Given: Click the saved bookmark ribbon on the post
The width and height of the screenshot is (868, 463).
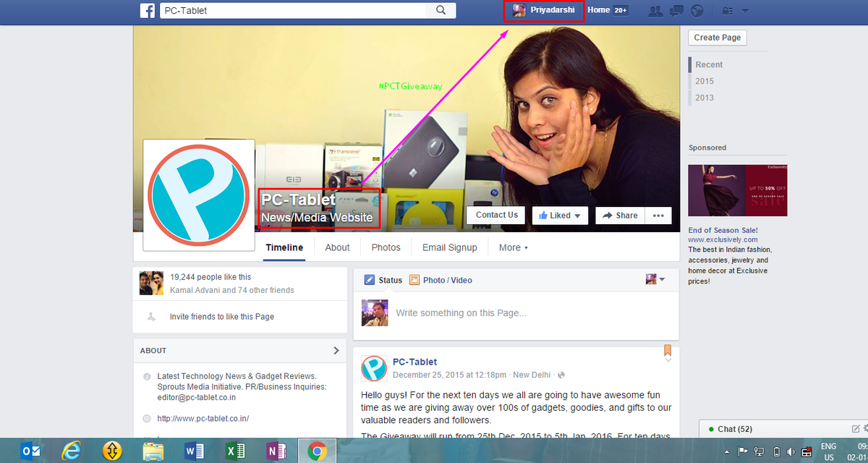Looking at the screenshot, I should 667,350.
